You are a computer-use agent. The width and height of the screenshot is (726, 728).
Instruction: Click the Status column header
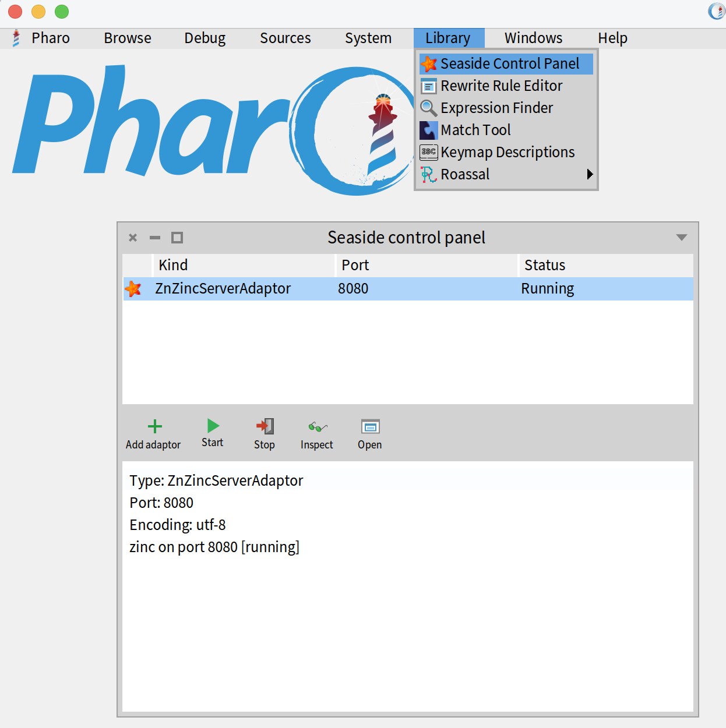tap(606, 265)
